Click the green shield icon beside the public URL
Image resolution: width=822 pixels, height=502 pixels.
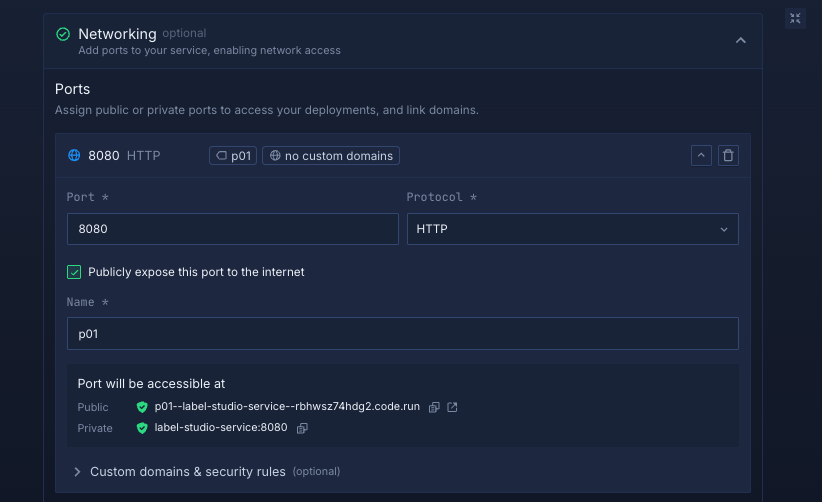142,407
